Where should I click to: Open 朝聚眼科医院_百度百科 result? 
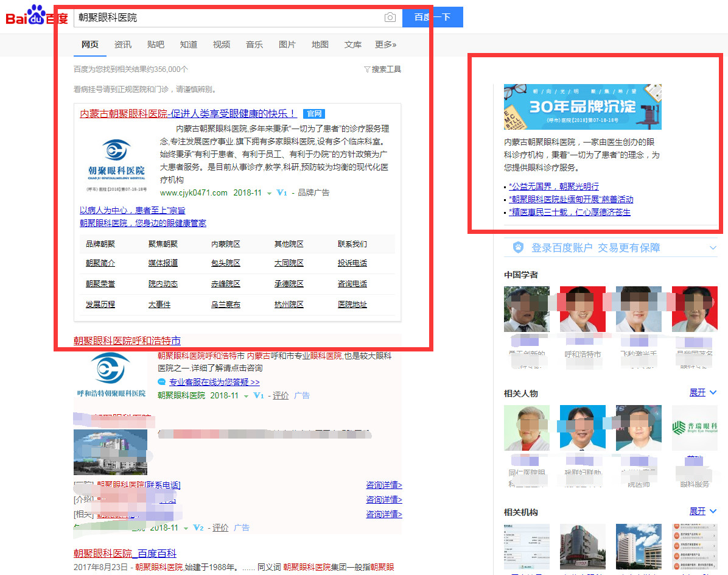tap(125, 553)
